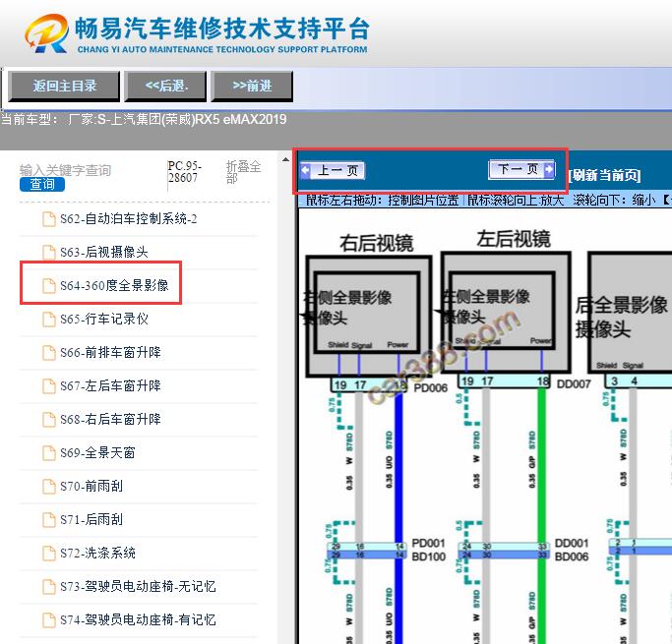The width and height of the screenshot is (672, 644).
Task: Click the 返回主目录 button
Action: pos(64,87)
